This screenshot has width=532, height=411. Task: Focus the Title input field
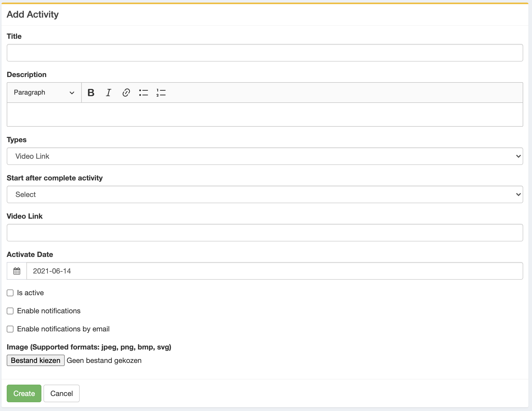(265, 53)
